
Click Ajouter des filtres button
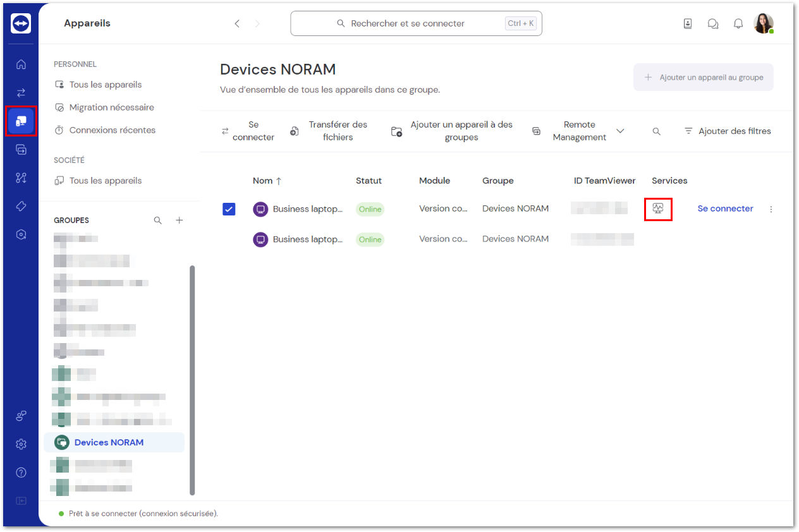point(728,131)
